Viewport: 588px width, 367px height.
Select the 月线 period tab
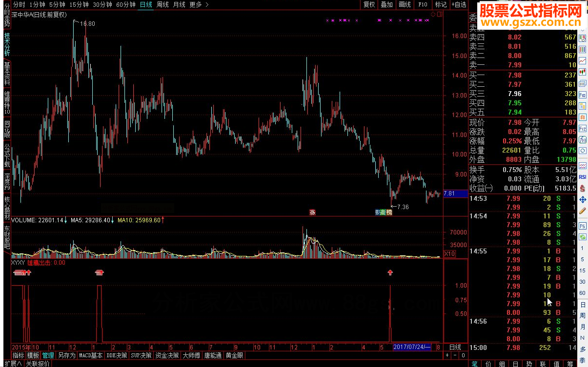179,4
